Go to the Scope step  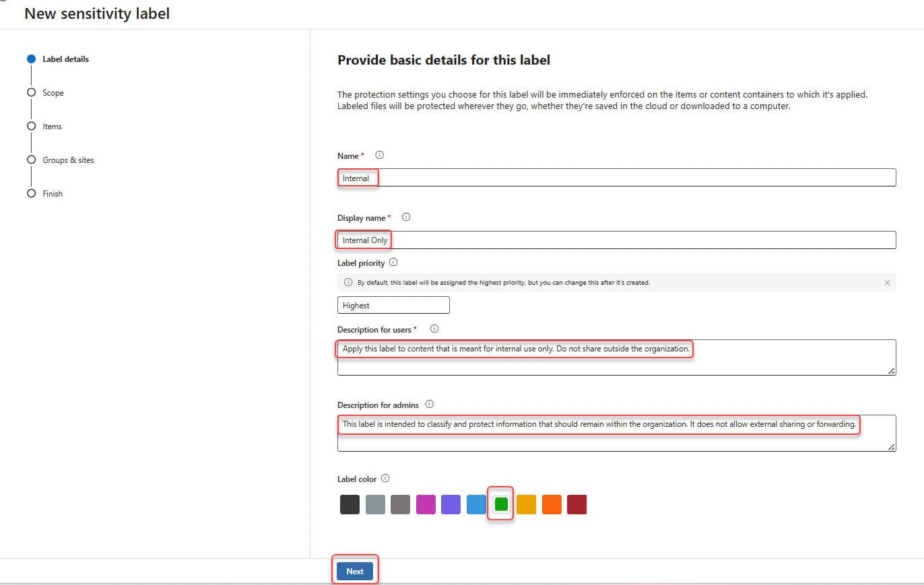coord(53,93)
